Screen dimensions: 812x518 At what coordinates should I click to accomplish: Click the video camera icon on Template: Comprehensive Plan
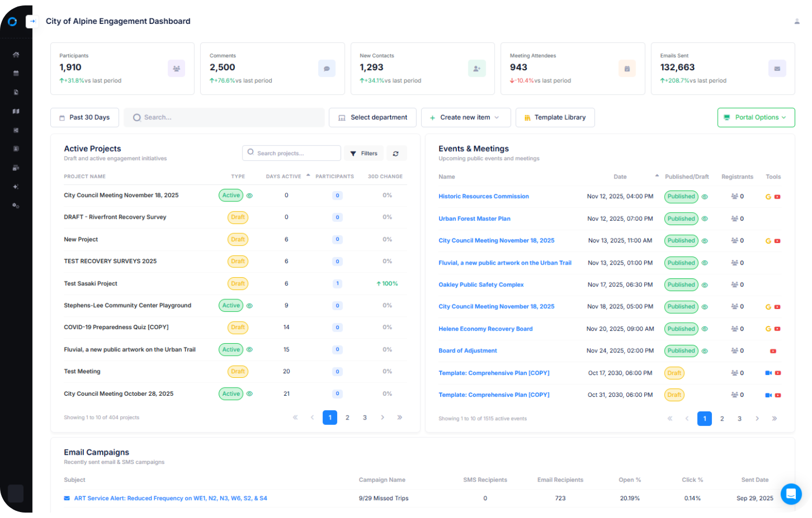(768, 373)
